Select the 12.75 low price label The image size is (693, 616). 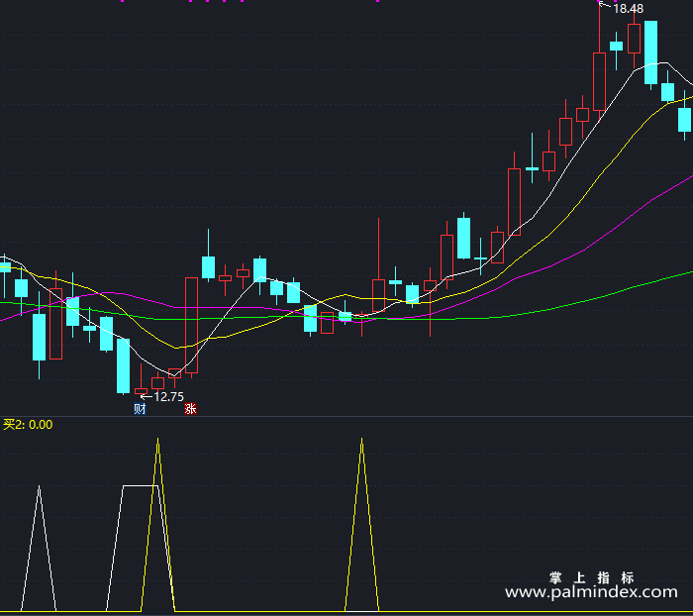pyautogui.click(x=168, y=397)
